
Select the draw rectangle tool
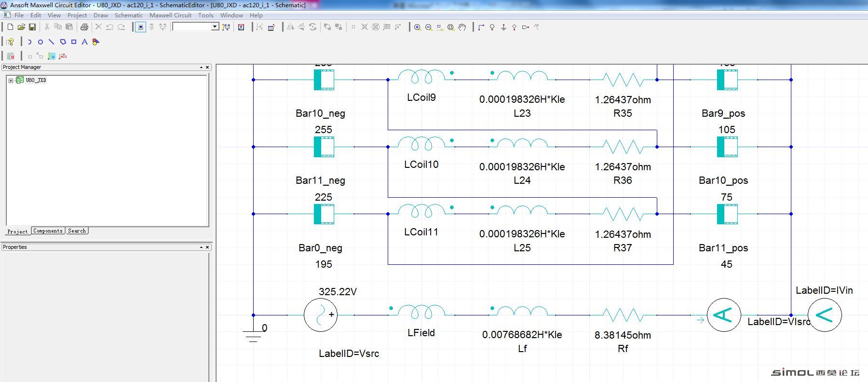pyautogui.click(x=74, y=42)
